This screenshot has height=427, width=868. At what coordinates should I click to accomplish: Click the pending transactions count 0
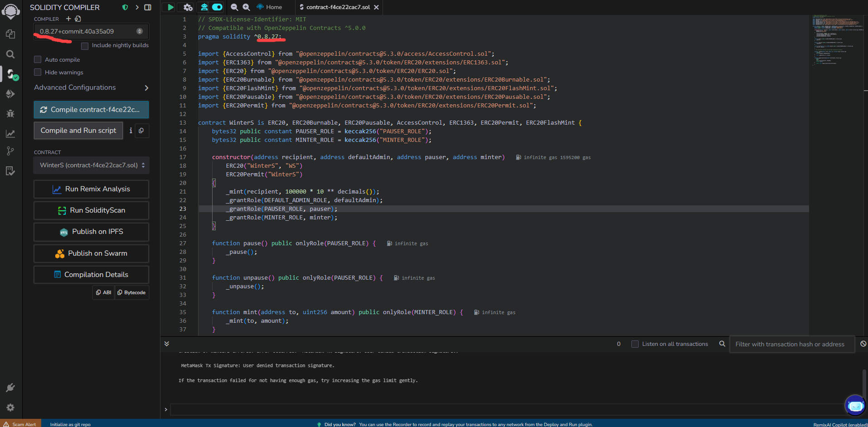click(x=619, y=344)
